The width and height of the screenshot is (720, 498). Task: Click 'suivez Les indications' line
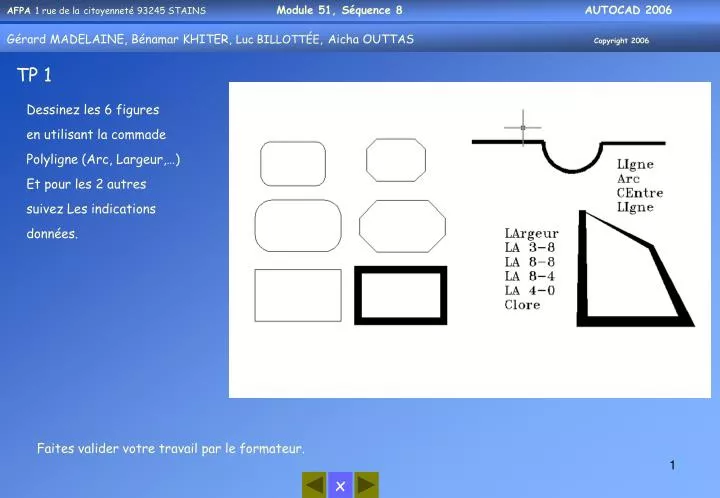[91, 209]
